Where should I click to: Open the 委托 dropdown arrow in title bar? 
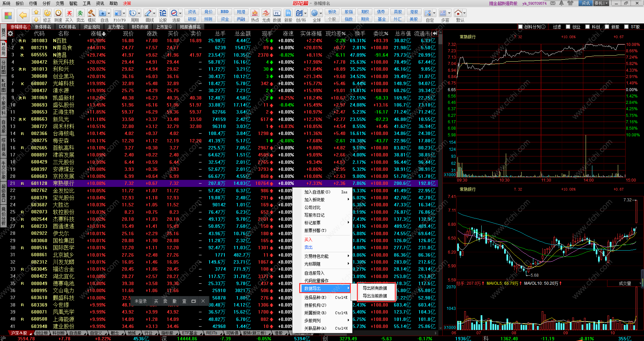click(606, 3)
